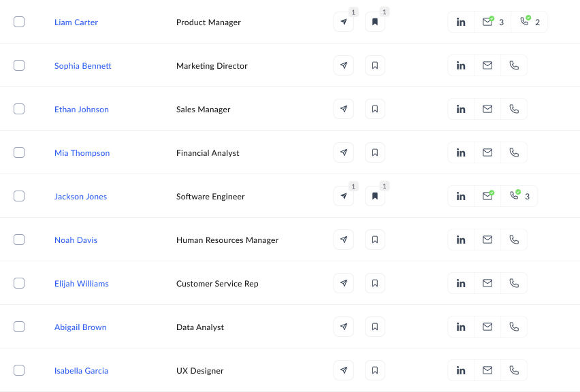
Task: Click the filled bookmark icon for Jackson Jones
Action: tap(374, 196)
